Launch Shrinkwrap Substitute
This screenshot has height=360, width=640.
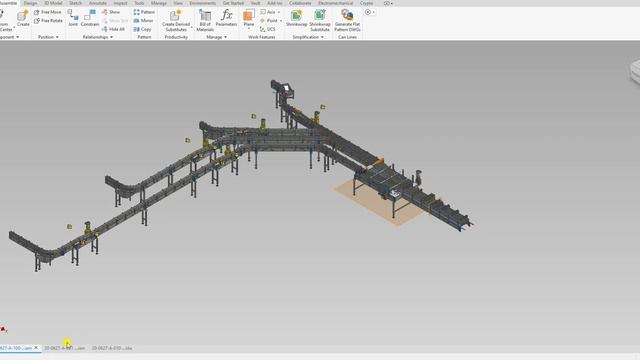point(320,20)
